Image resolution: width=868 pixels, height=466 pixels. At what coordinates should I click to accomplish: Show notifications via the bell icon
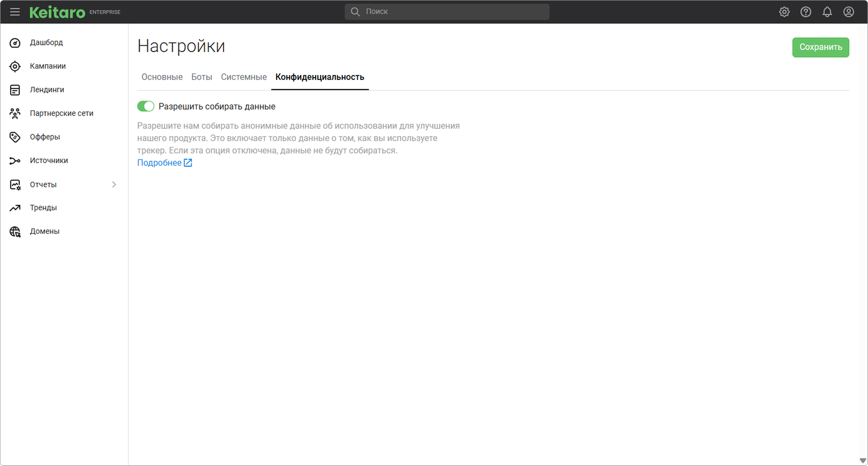(x=827, y=12)
